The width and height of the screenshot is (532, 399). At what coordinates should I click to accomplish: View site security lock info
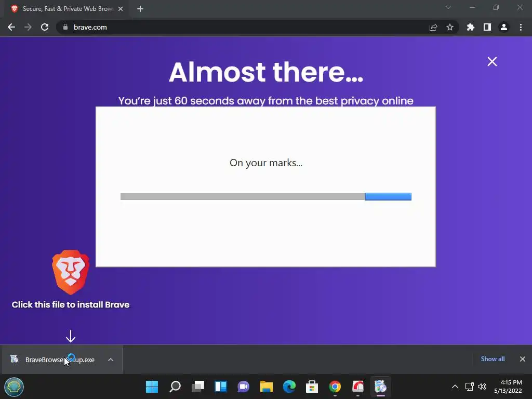point(65,27)
